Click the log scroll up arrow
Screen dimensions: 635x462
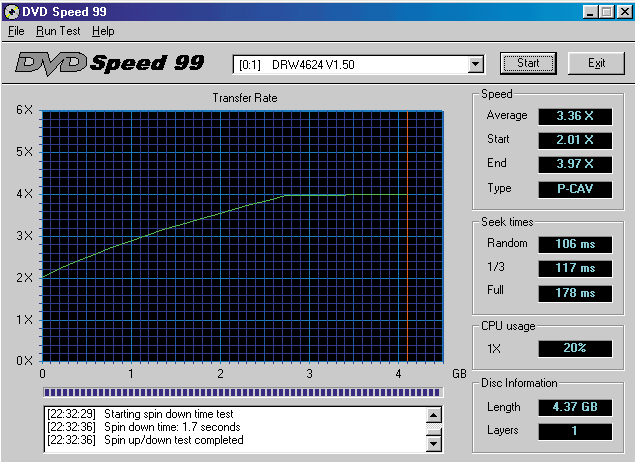(434, 415)
